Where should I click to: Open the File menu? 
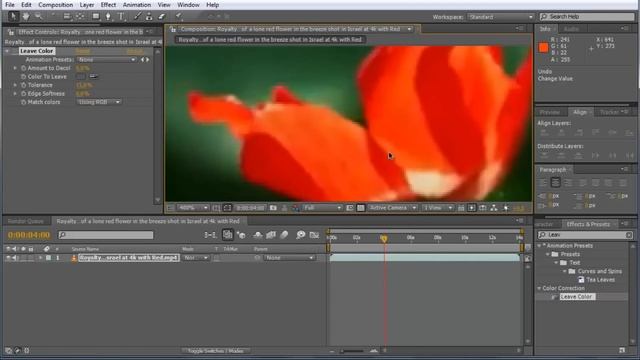[10, 5]
